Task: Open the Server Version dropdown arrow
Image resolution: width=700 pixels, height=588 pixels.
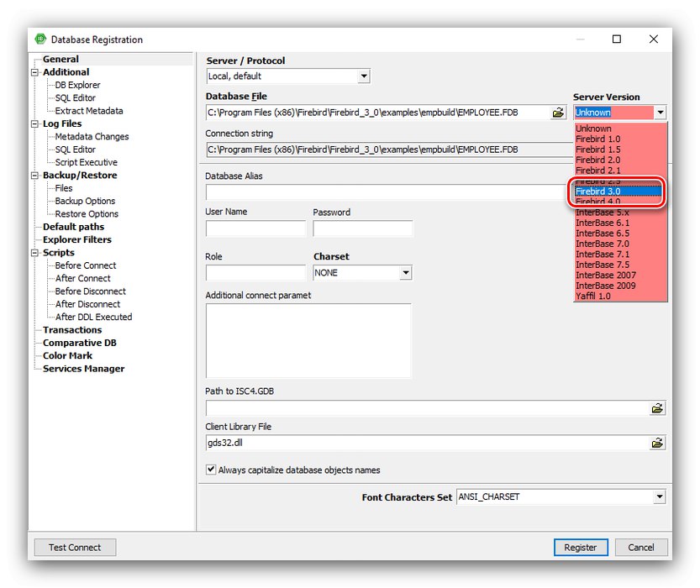Action: point(661,113)
